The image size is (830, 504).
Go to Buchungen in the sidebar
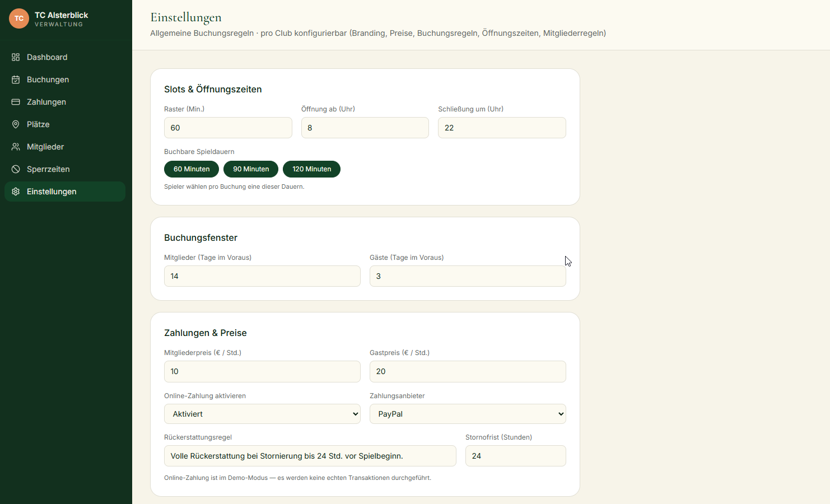coord(65,80)
